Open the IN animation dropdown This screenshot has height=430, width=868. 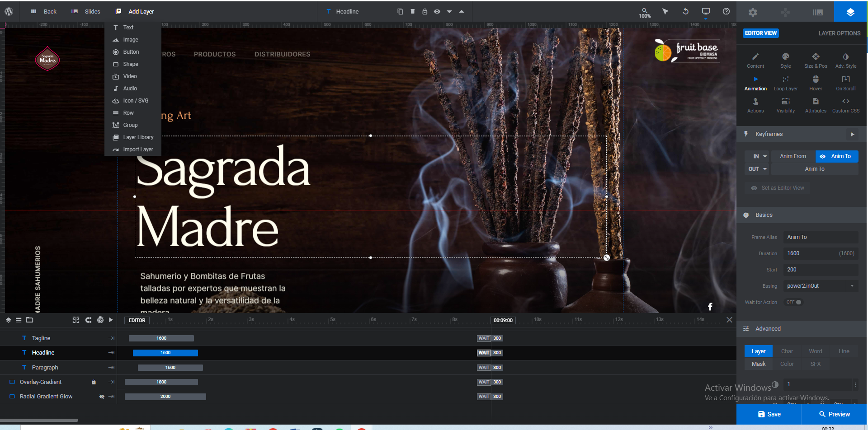758,156
